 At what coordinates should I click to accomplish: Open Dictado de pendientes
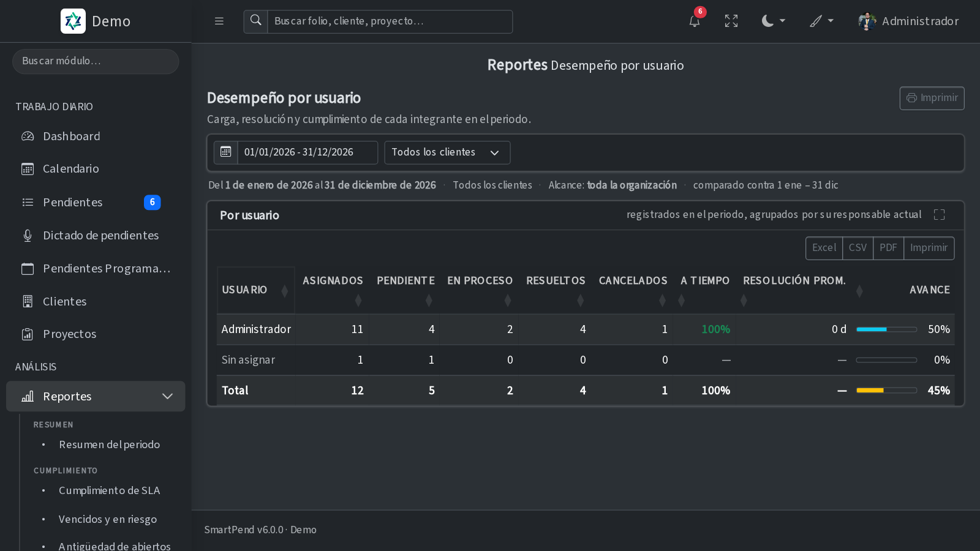pyautogui.click(x=96, y=236)
